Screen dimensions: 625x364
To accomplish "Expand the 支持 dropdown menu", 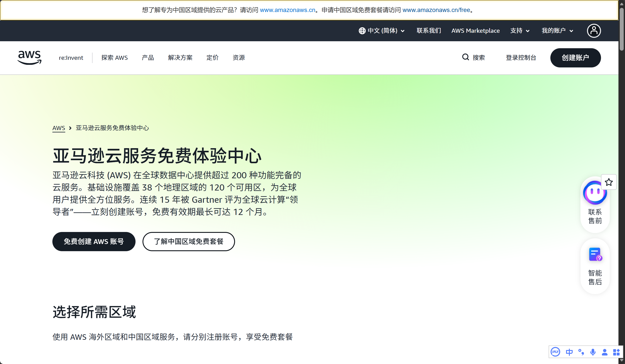I will click(x=520, y=31).
